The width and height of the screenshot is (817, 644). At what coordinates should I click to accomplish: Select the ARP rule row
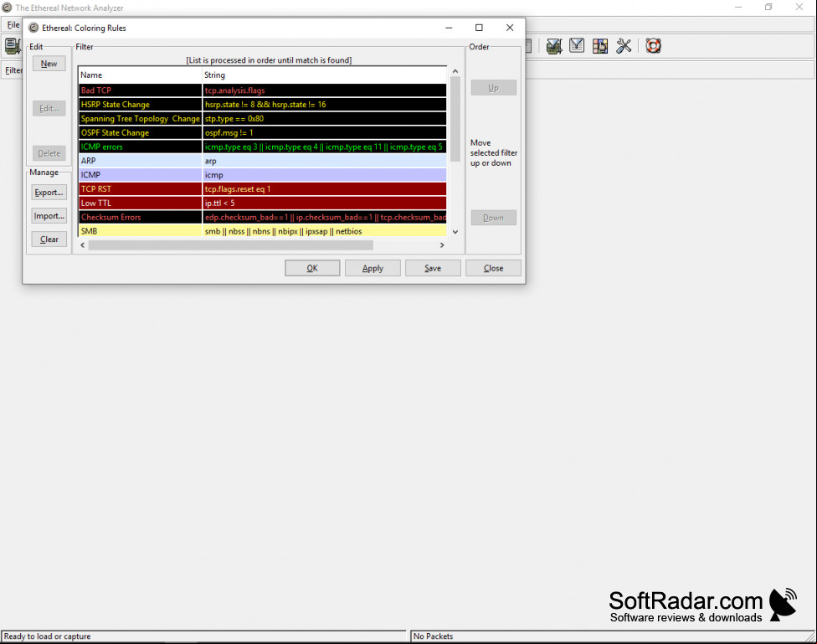pos(263,161)
